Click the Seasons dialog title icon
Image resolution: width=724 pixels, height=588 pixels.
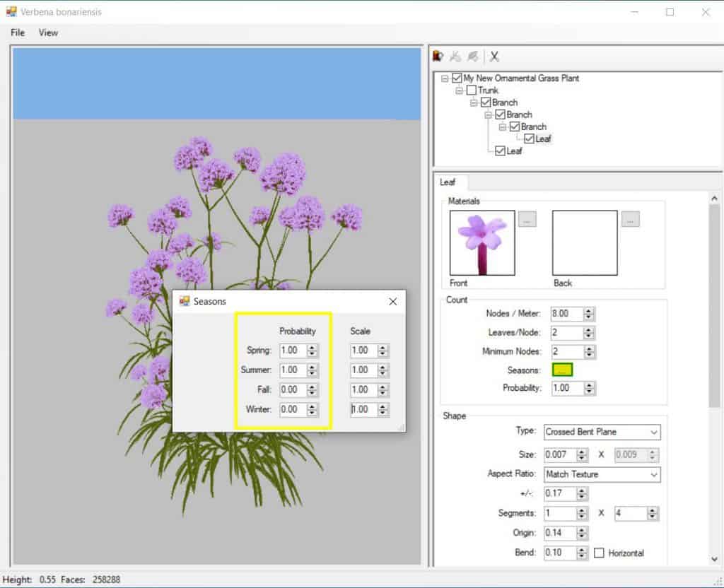click(185, 301)
